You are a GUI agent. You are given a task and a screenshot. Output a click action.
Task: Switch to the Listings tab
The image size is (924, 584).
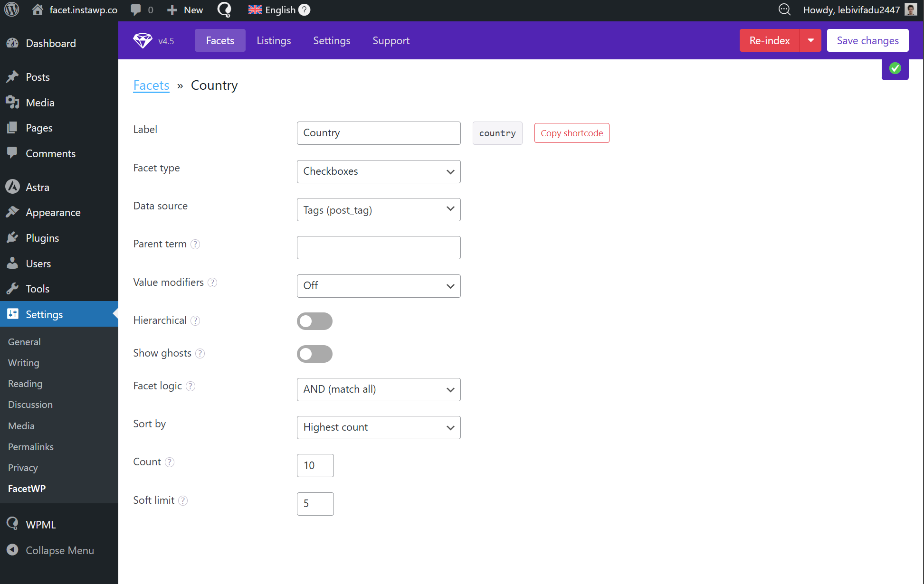274,40
